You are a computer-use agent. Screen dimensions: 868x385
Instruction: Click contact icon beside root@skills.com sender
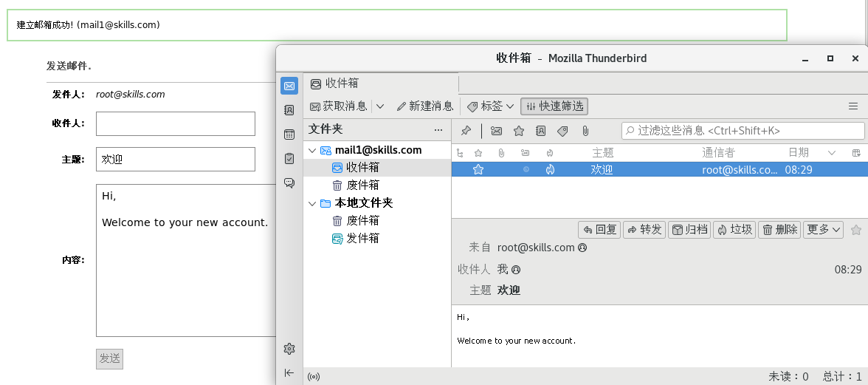[582, 248]
